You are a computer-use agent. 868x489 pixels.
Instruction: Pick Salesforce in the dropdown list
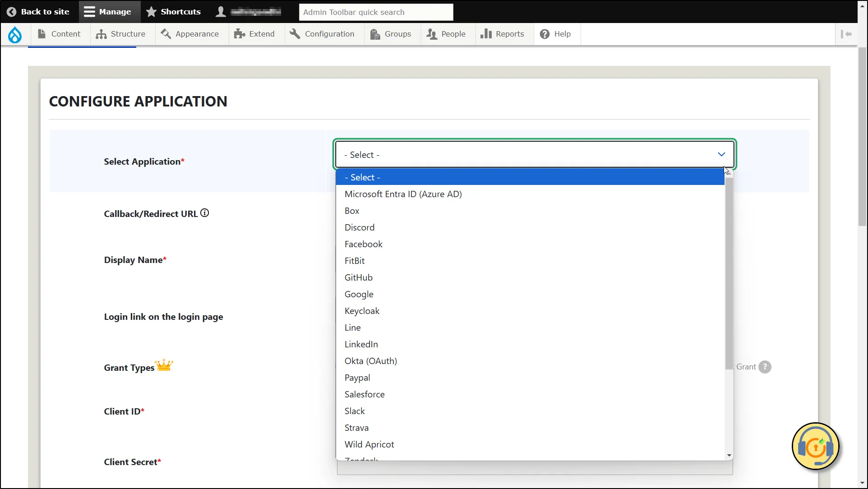pos(530,394)
